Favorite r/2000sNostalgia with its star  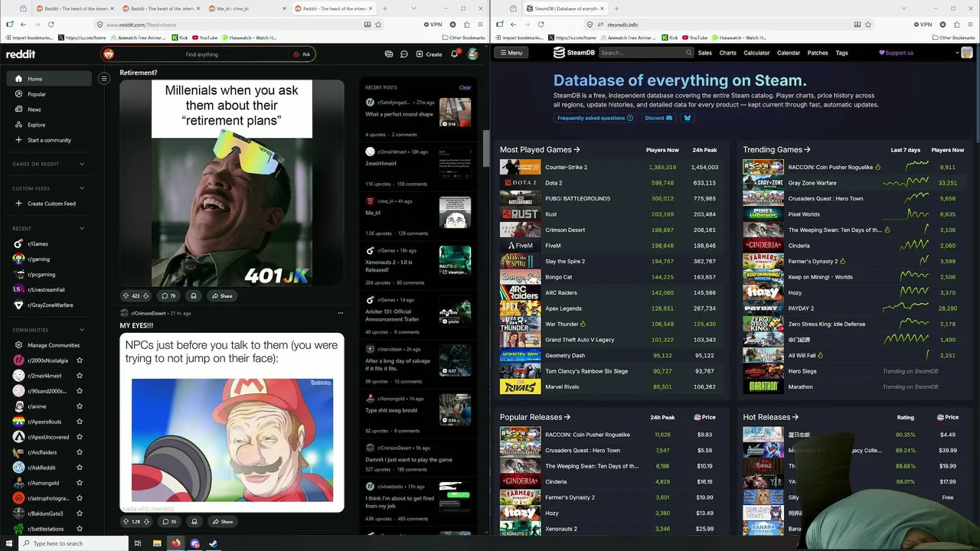(x=80, y=360)
